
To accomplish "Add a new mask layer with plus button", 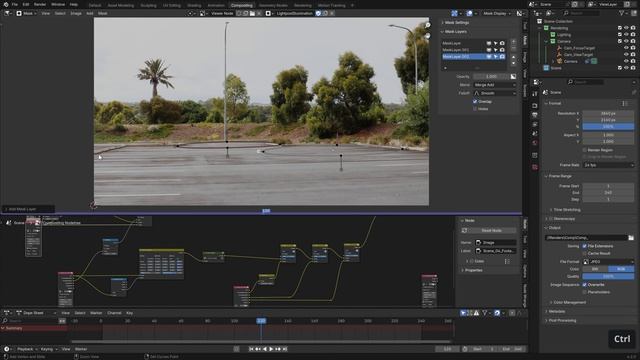I will [513, 42].
